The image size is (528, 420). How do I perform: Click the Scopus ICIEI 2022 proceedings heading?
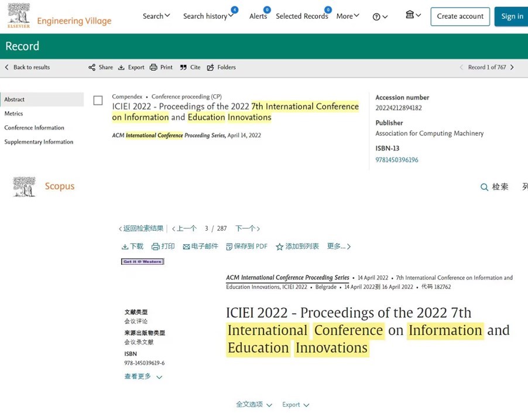pyautogui.click(x=368, y=330)
